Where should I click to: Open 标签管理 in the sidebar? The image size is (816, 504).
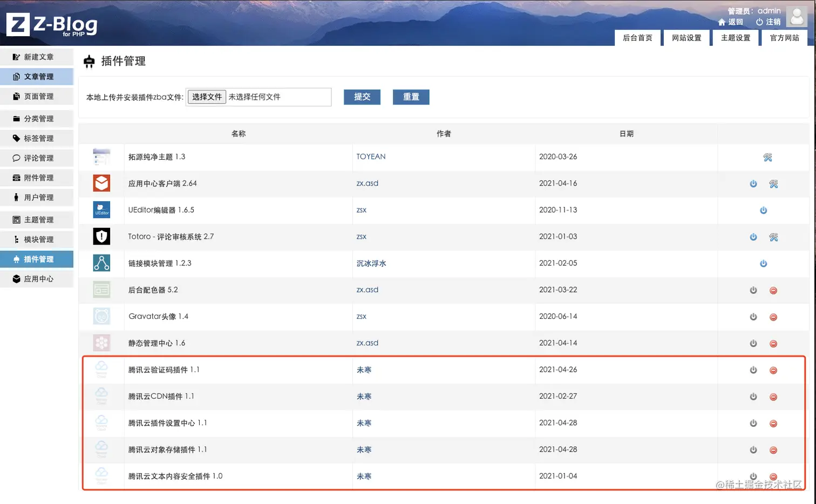pyautogui.click(x=37, y=138)
